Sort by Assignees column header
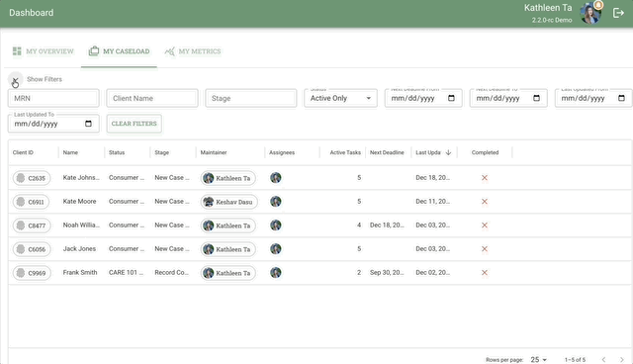Image resolution: width=633 pixels, height=364 pixels. [x=282, y=152]
